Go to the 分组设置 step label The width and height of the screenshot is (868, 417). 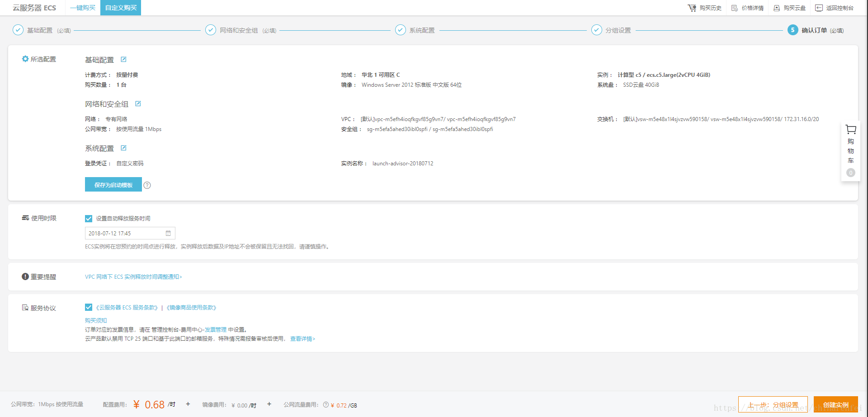coord(618,30)
